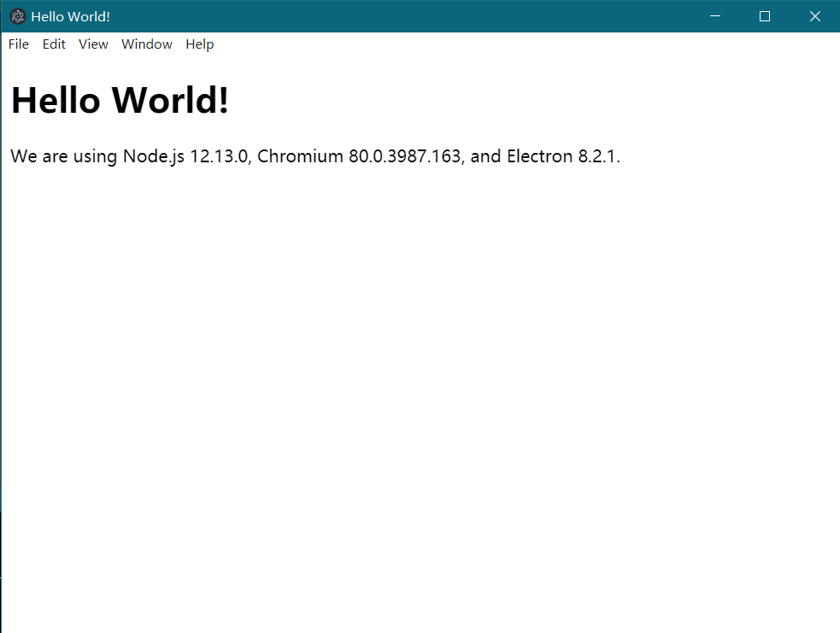This screenshot has height=633, width=840.
Task: Open the File menu
Action: 19,44
